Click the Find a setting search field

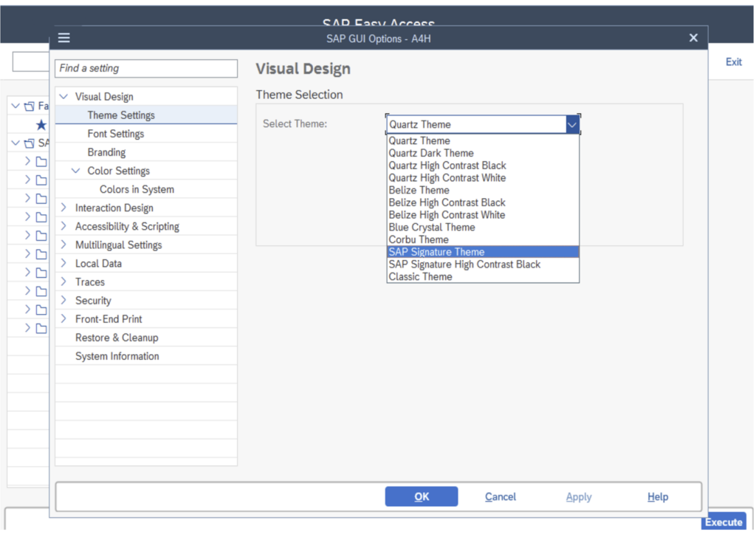pos(146,69)
